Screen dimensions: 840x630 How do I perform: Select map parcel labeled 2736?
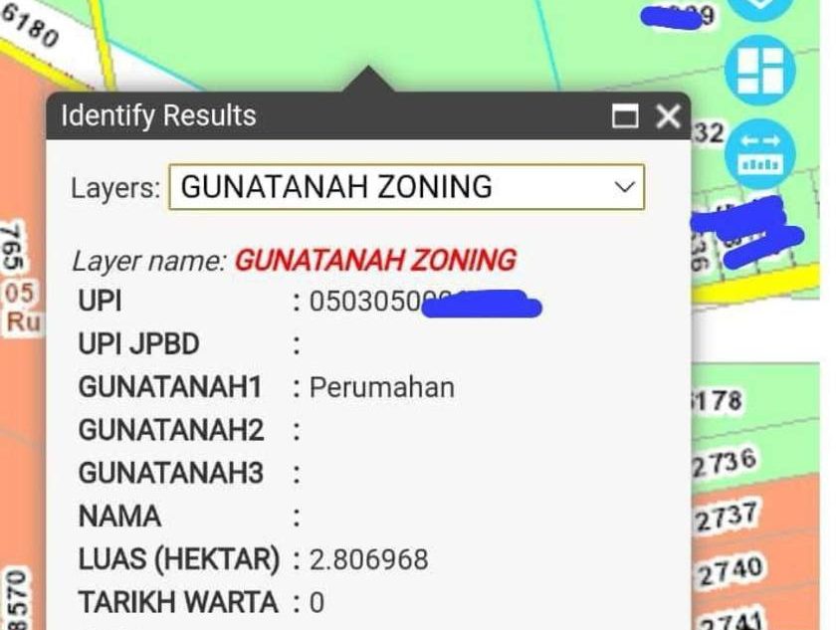pyautogui.click(x=725, y=464)
